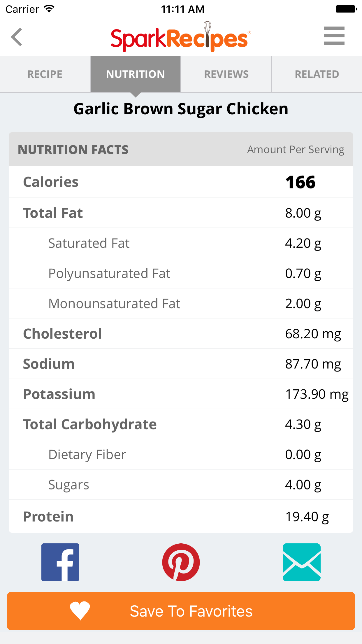The width and height of the screenshot is (362, 644).
Task: Share recipe on Facebook
Action: pyautogui.click(x=60, y=562)
